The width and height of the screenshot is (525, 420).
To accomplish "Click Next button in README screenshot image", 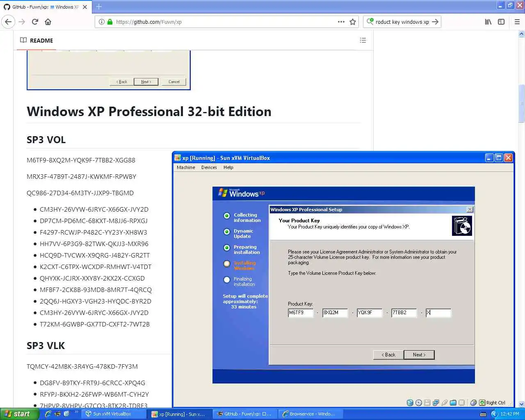I will tap(146, 82).
